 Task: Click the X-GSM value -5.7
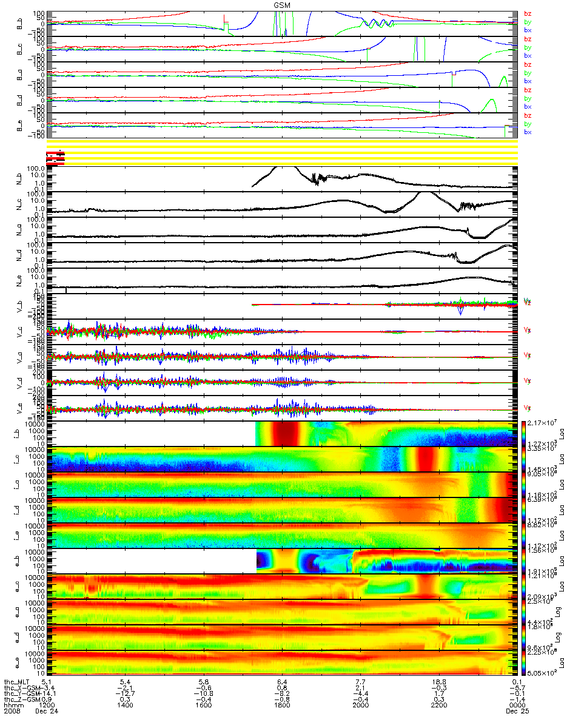tap(516, 688)
